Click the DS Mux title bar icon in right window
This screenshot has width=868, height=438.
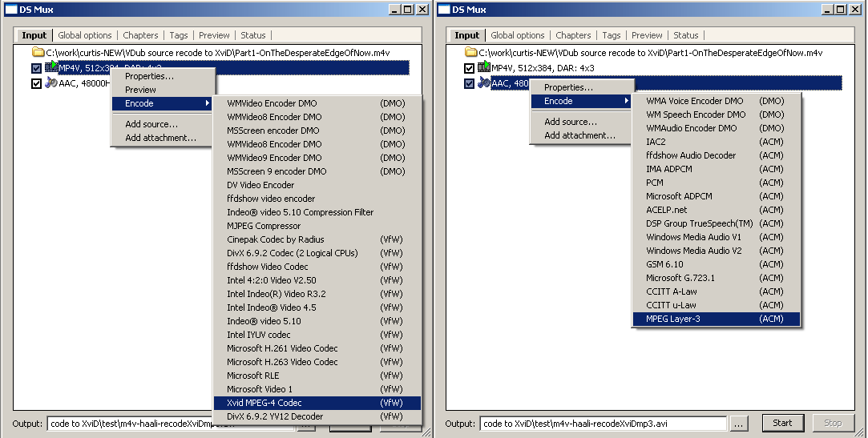[x=444, y=10]
